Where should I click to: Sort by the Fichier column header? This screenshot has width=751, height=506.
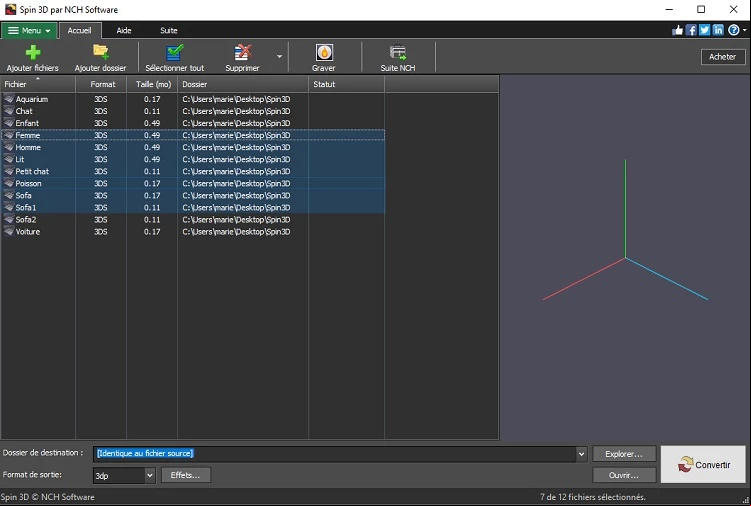tap(38, 84)
